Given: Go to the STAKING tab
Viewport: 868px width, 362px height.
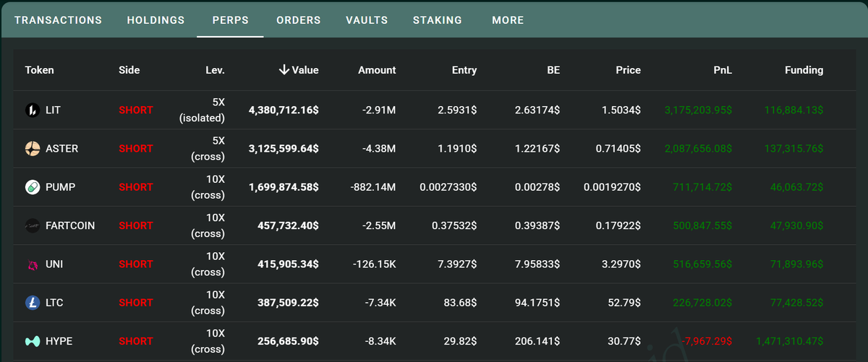Looking at the screenshot, I should [x=437, y=20].
